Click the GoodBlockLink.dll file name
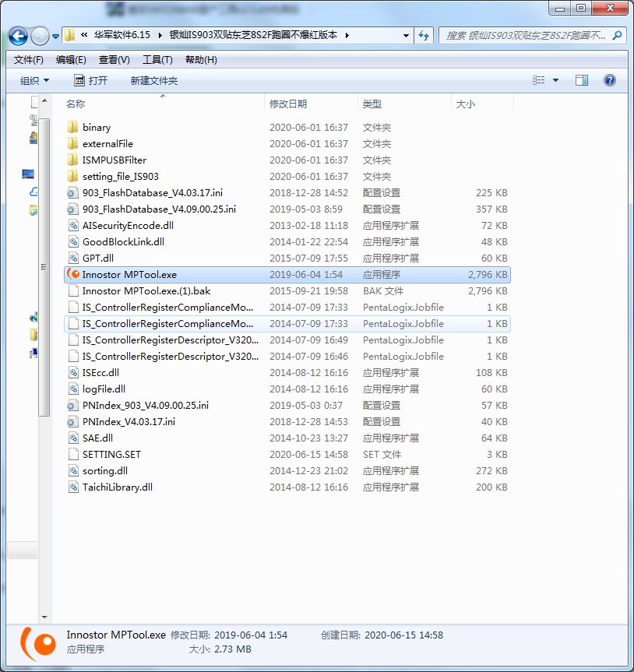 click(x=123, y=241)
